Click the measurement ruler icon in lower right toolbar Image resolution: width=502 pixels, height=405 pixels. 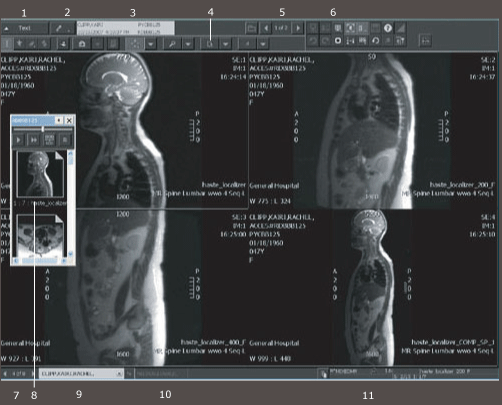[350, 41]
